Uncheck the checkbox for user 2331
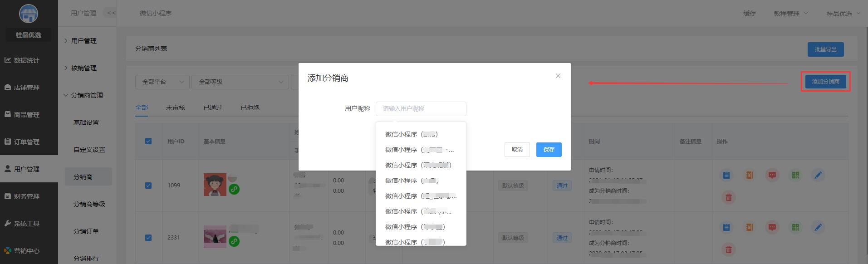This screenshot has height=264, width=868. click(148, 238)
